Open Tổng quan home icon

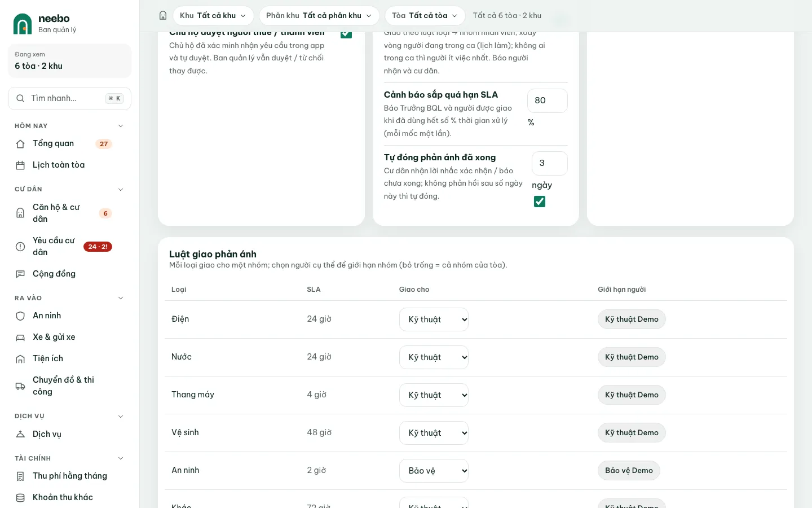click(20, 144)
